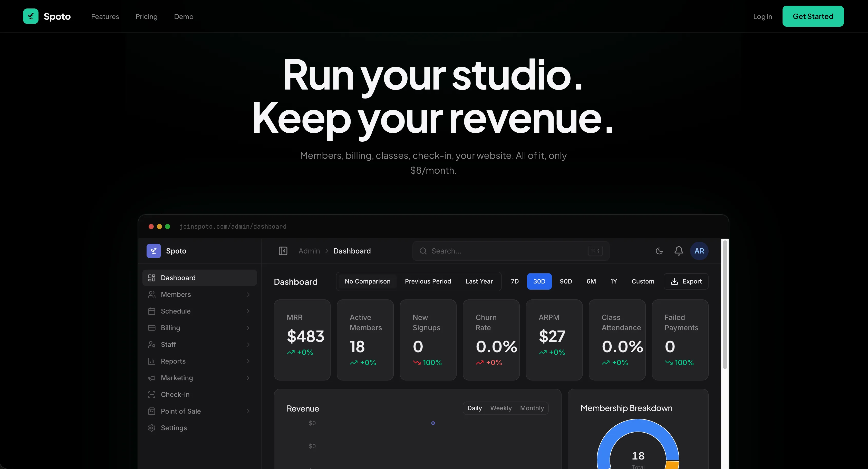The height and width of the screenshot is (469, 868).
Task: Click the MRR upward trend arrow icon
Action: (291, 353)
